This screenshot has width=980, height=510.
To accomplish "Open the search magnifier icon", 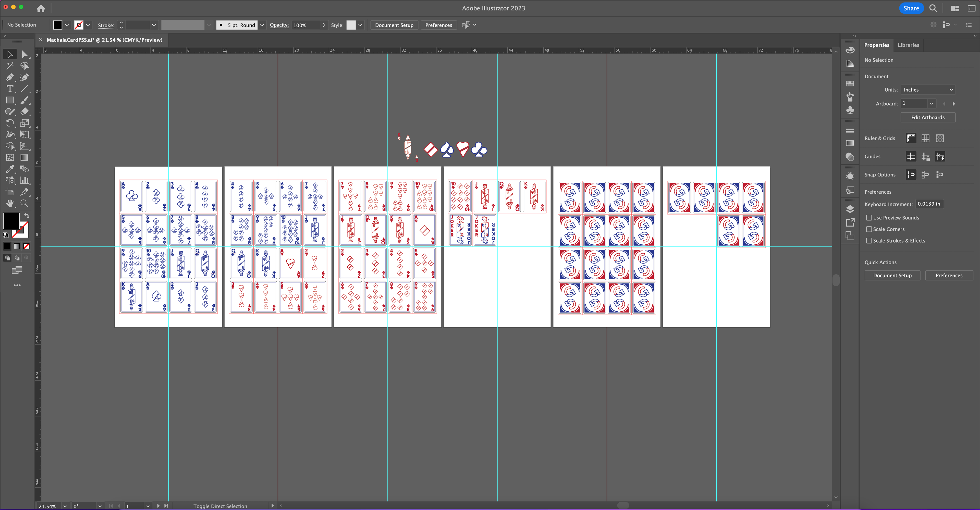I will click(x=933, y=8).
